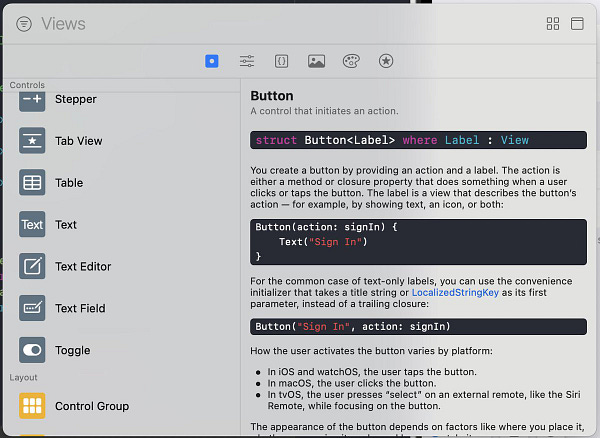Choose the Text Editor row label
Screen dimensions: 600x438
click(83, 266)
